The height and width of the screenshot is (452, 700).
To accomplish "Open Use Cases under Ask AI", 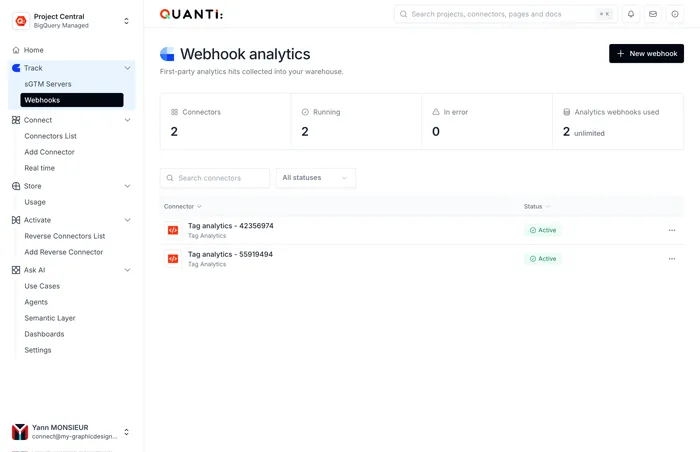I will (x=42, y=286).
